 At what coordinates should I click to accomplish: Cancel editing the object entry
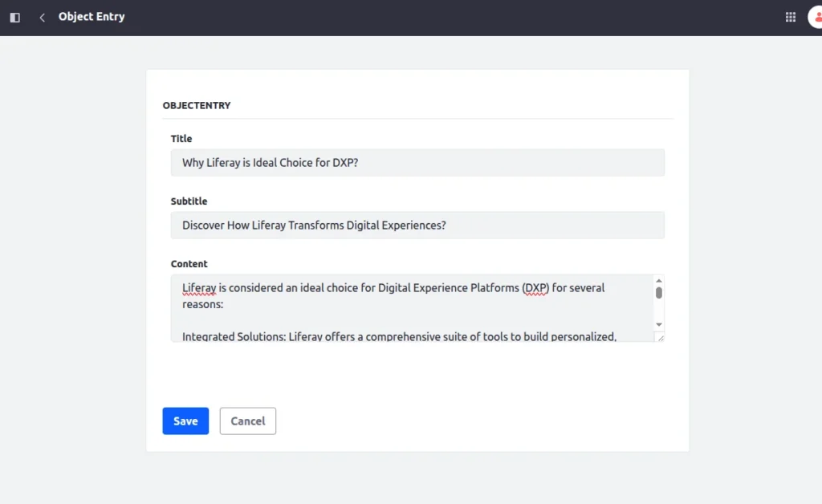pos(248,421)
